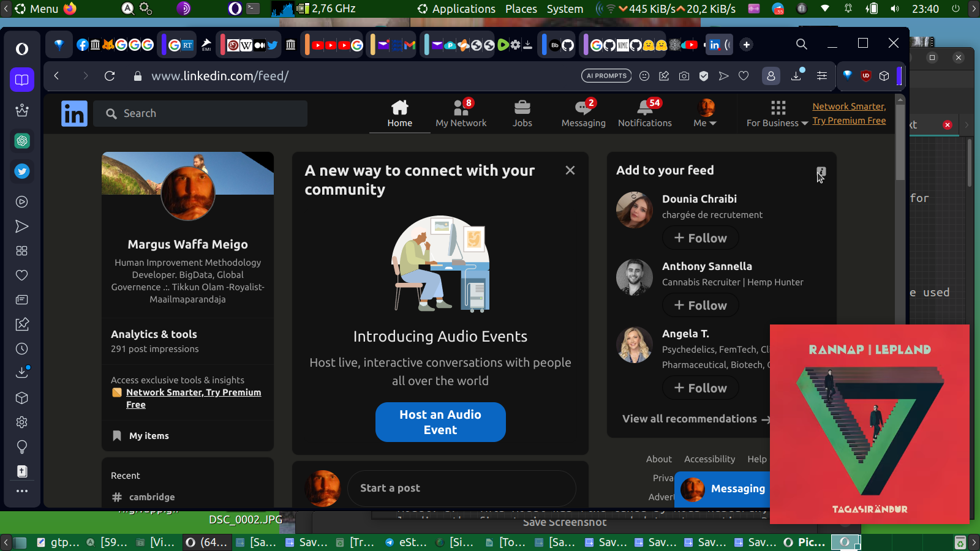Open Notifications in the top navigation

645,113
